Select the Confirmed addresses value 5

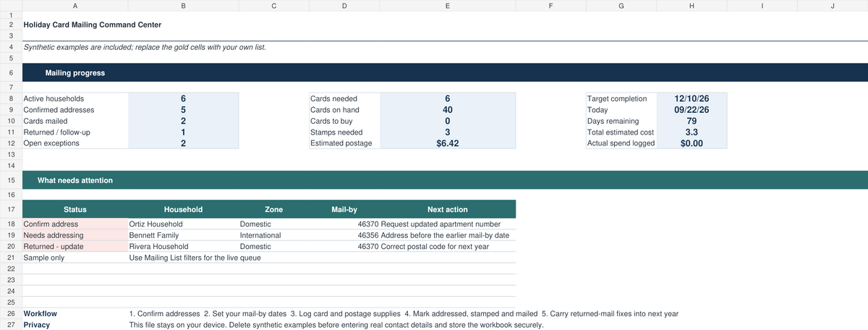point(183,110)
